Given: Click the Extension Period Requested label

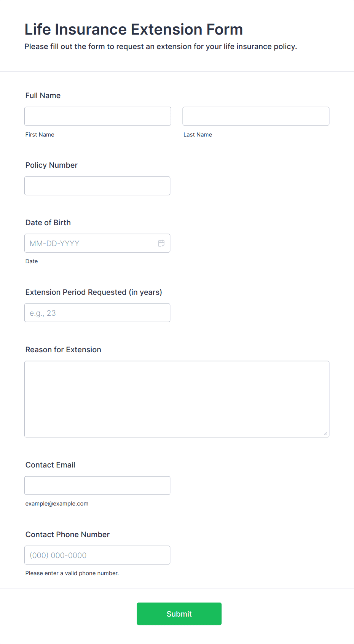Looking at the screenshot, I should pos(94,292).
